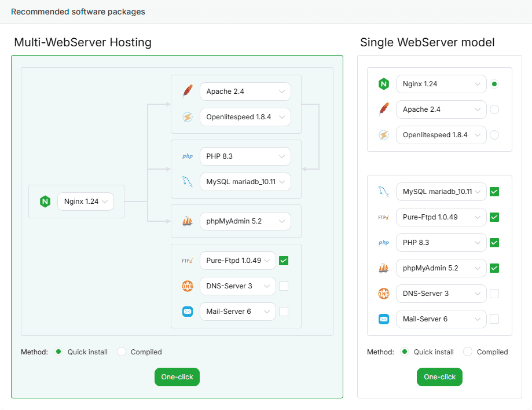Choose Compiled method under Multi-WebServer Hosting
The image size is (532, 410).
[122, 352]
